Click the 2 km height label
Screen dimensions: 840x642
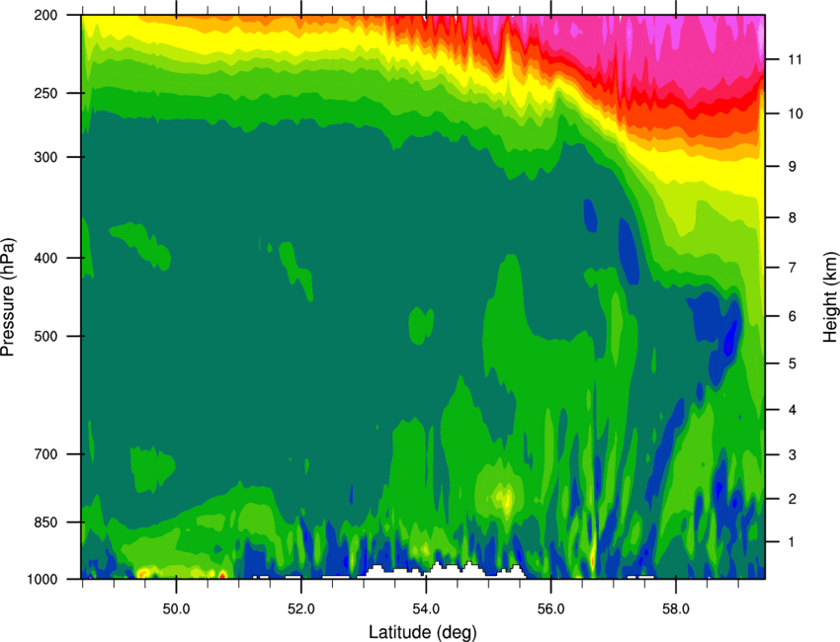click(793, 499)
